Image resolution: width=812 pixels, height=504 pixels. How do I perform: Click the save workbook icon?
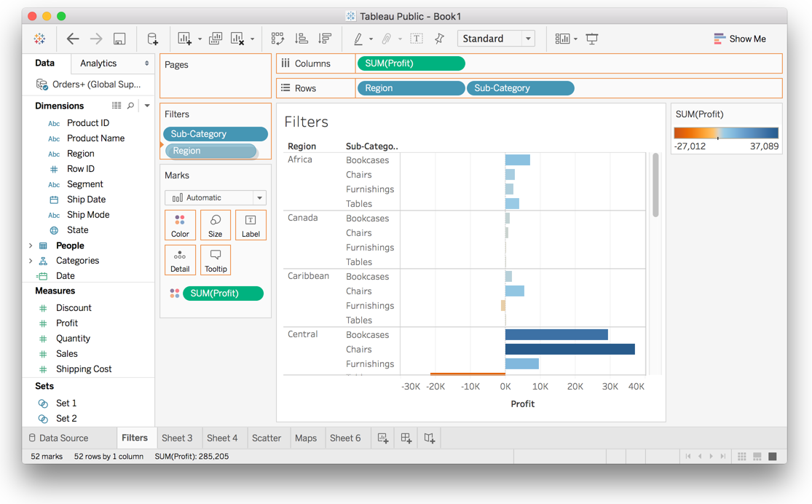[119, 39]
